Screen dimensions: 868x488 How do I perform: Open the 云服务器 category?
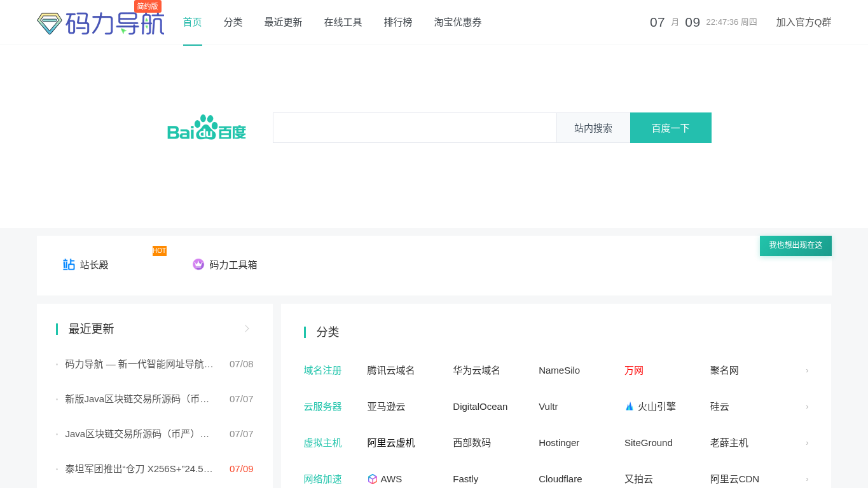323,407
